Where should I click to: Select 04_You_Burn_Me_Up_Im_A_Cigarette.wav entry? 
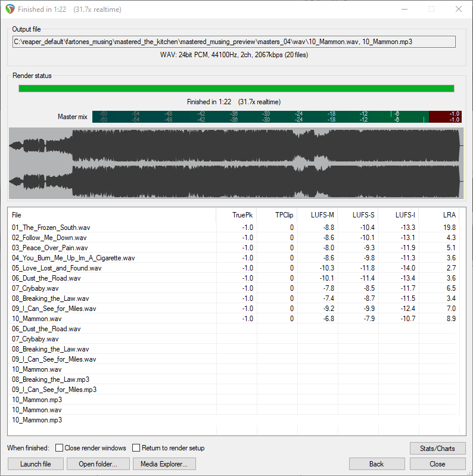73,258
